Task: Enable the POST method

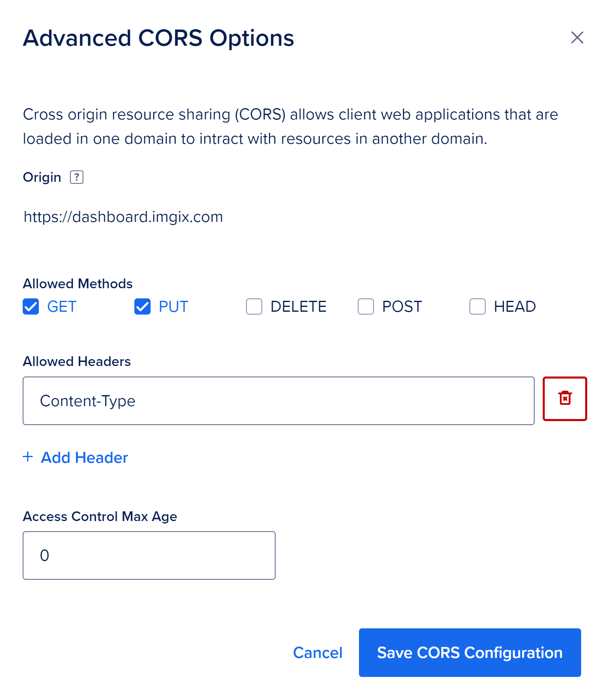Action: [x=365, y=307]
